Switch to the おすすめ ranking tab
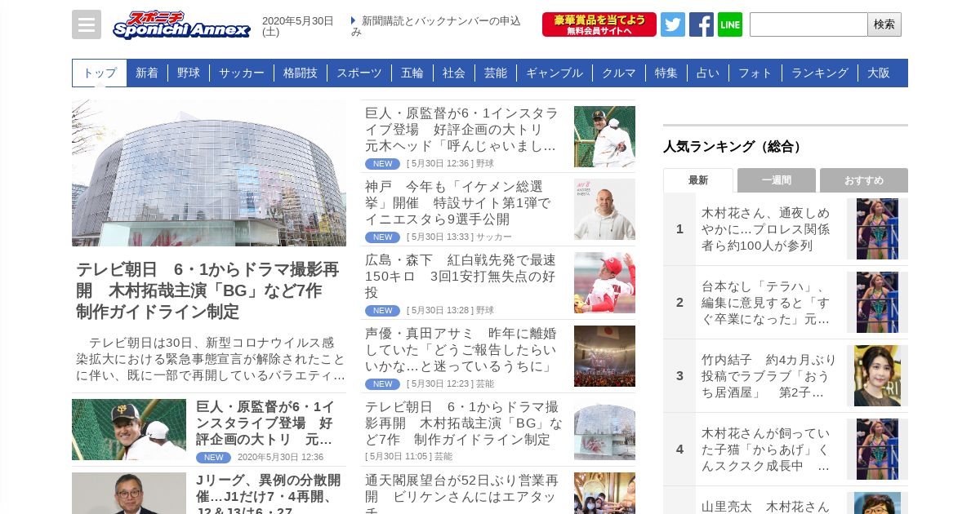The width and height of the screenshot is (980, 514). (864, 180)
